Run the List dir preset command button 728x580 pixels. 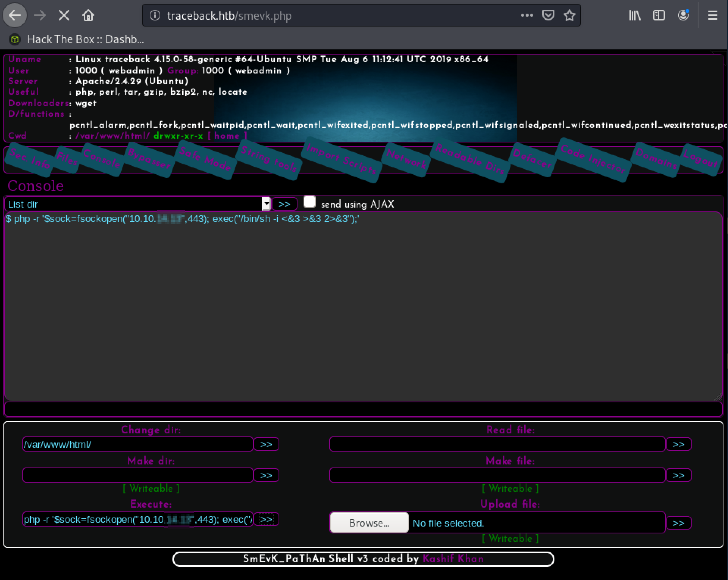(285, 204)
